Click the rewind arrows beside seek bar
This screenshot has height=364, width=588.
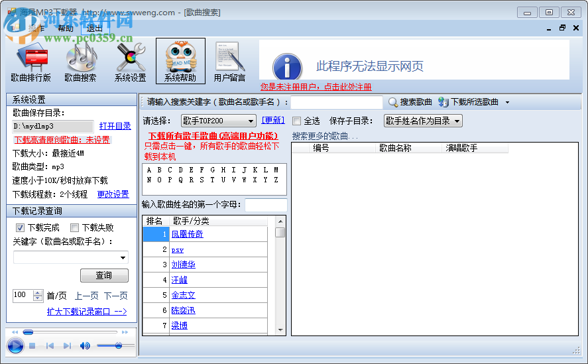click(15, 332)
